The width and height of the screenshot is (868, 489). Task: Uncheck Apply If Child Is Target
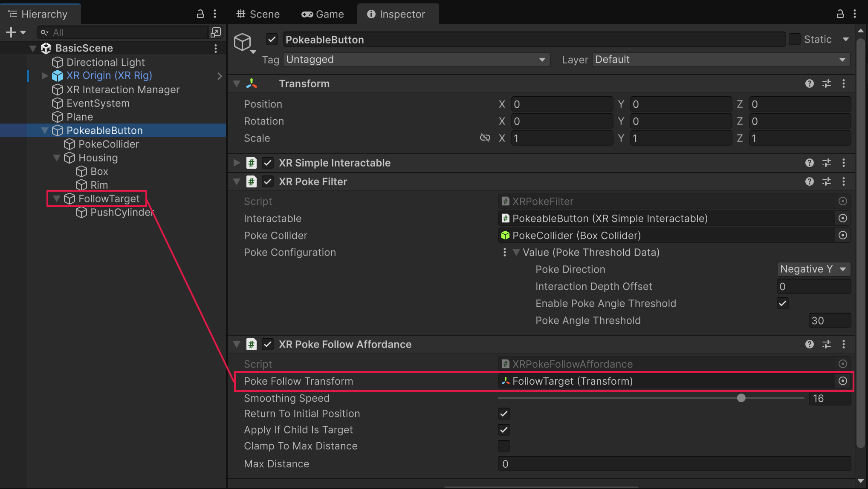click(504, 429)
